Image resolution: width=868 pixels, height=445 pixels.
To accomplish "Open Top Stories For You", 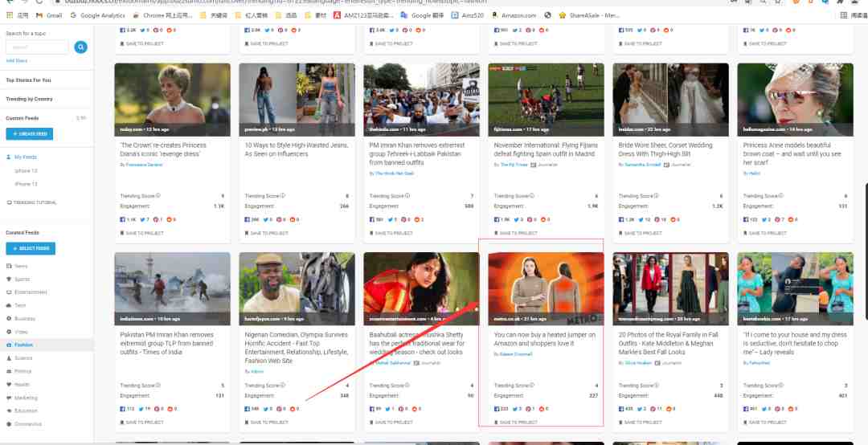I will click(x=28, y=80).
